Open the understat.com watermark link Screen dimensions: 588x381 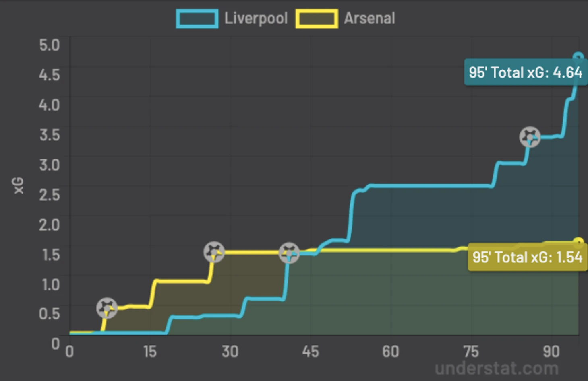[x=497, y=369]
